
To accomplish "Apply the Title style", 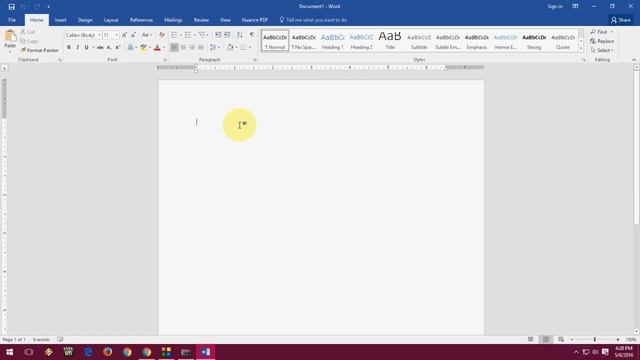I will (x=390, y=41).
